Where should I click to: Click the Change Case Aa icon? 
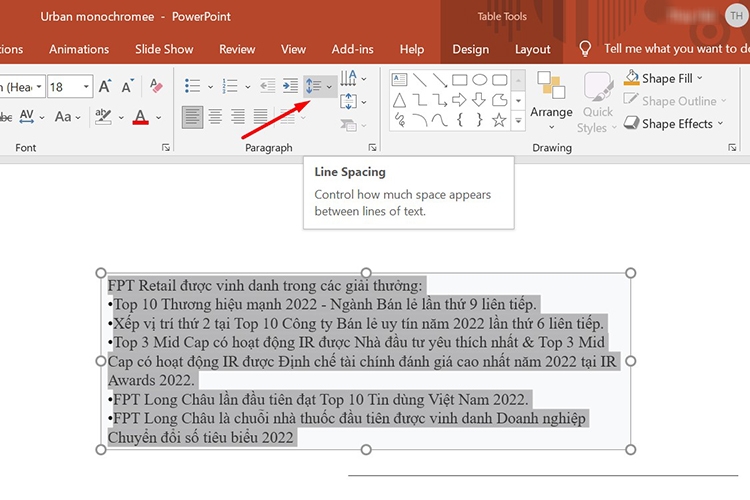pyautogui.click(x=63, y=117)
